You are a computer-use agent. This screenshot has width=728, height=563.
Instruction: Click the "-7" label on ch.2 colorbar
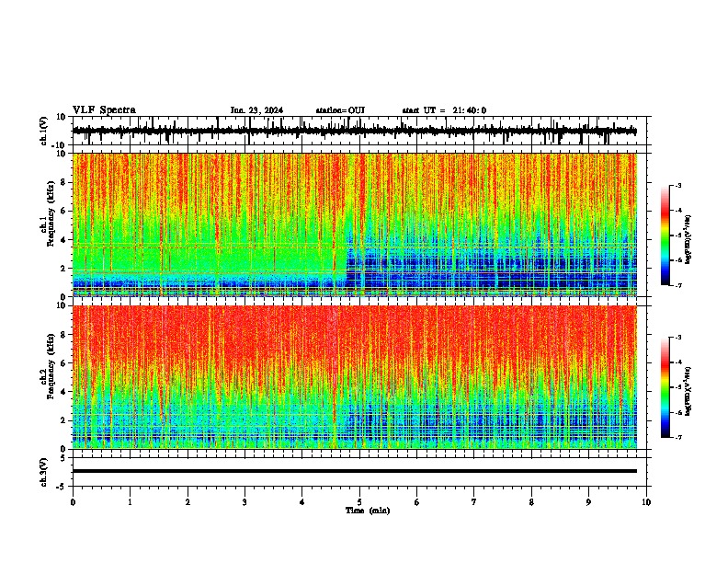(x=677, y=438)
